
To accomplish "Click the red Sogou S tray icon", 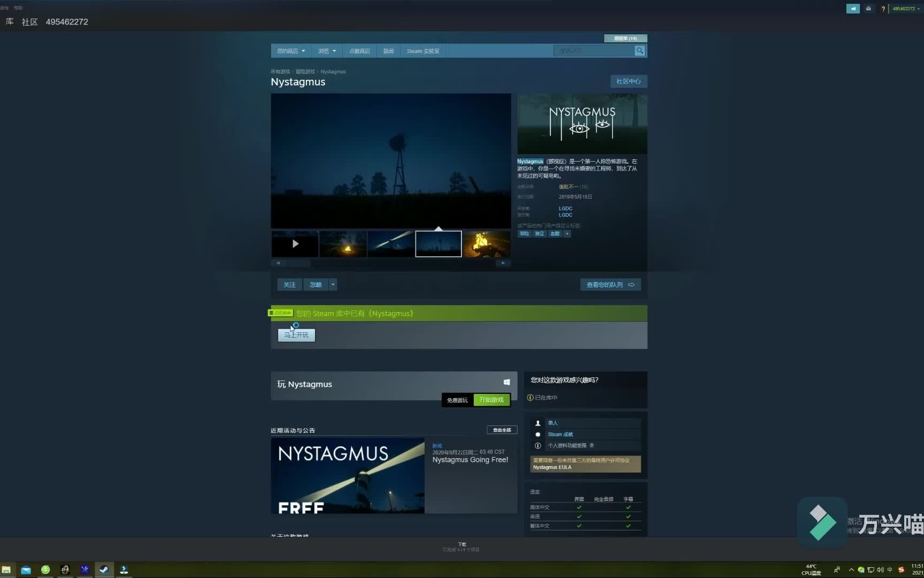I will coord(901,570).
